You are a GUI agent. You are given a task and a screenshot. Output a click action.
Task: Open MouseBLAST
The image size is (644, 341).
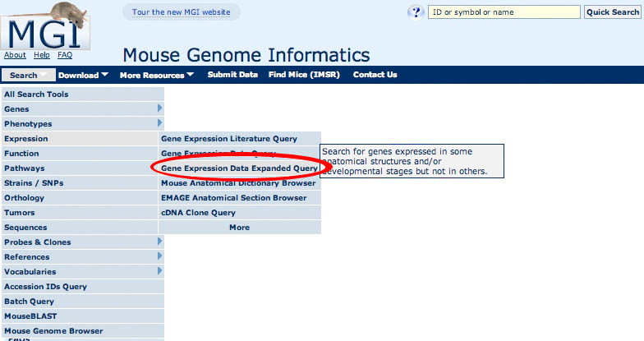(83, 316)
